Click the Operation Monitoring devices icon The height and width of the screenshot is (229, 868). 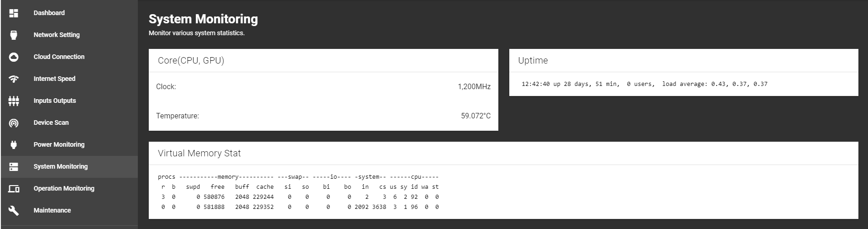(14, 189)
